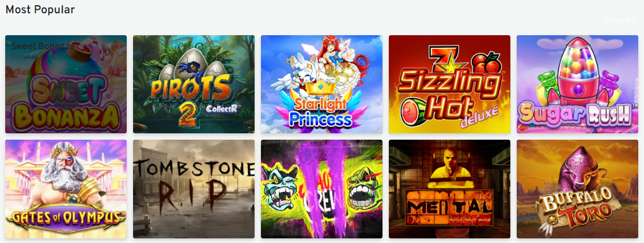Click the Most Popular section heading
This screenshot has height=243, width=644.
point(40,9)
